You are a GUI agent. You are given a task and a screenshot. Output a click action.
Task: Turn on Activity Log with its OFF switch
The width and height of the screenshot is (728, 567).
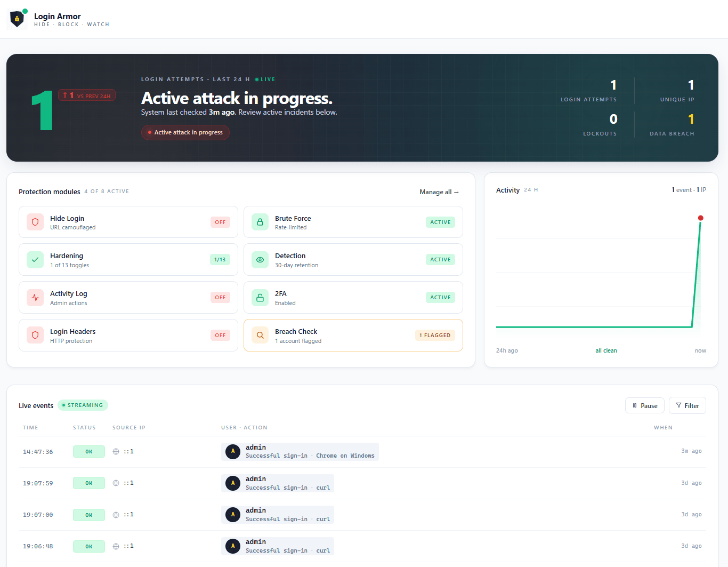[x=220, y=297]
